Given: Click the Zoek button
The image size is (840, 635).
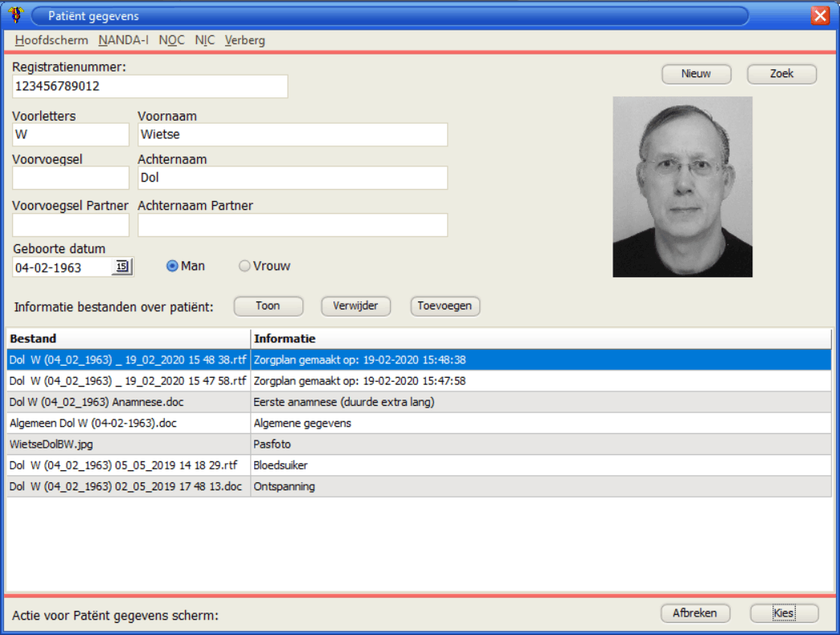Looking at the screenshot, I should (781, 74).
